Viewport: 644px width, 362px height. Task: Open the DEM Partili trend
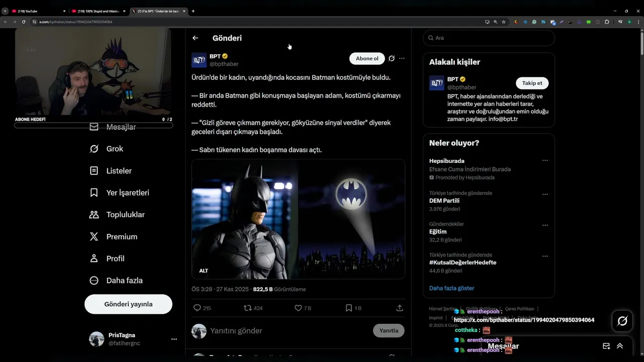(x=444, y=201)
